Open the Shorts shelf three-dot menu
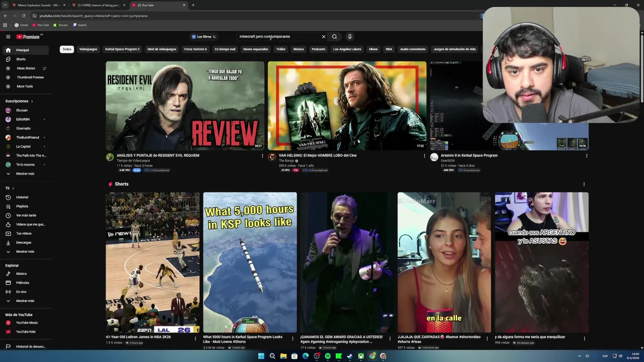The width and height of the screenshot is (644, 362). pos(584,185)
